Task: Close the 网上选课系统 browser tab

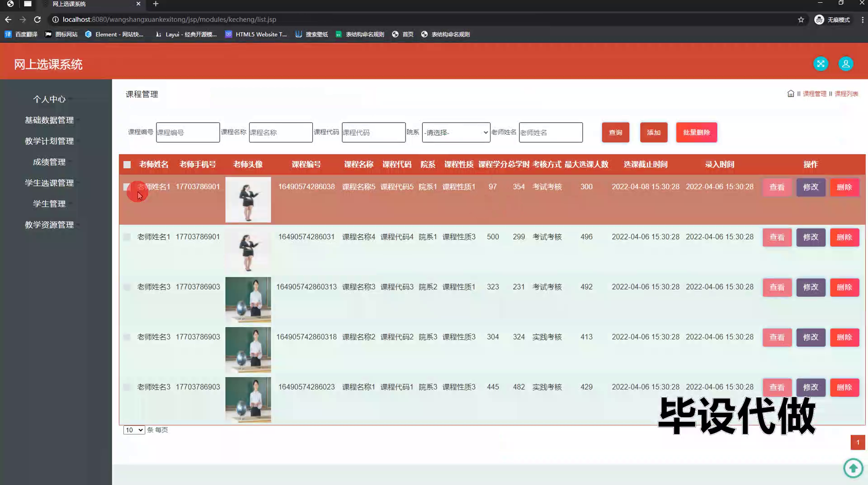Action: (138, 4)
